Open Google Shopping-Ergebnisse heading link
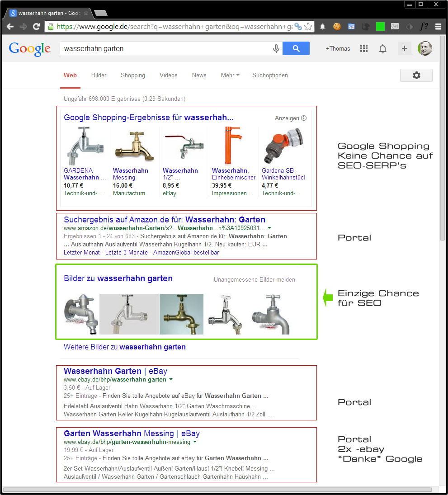Image resolution: width=448 pixels, height=495 pixels. click(x=149, y=118)
